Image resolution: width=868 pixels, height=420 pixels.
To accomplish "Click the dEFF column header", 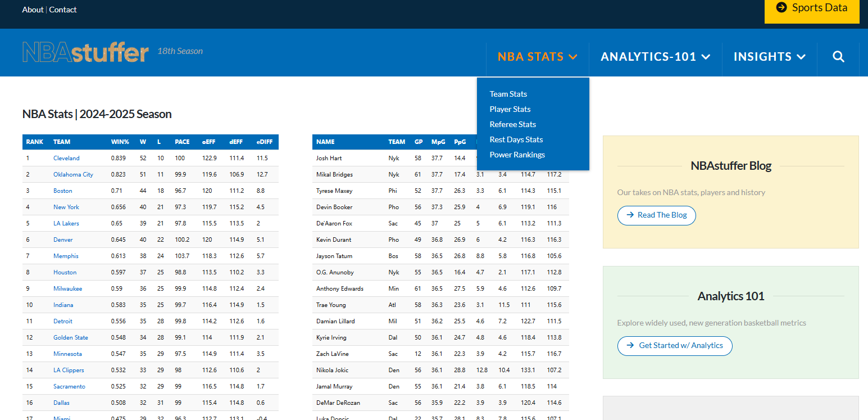I will [x=237, y=142].
